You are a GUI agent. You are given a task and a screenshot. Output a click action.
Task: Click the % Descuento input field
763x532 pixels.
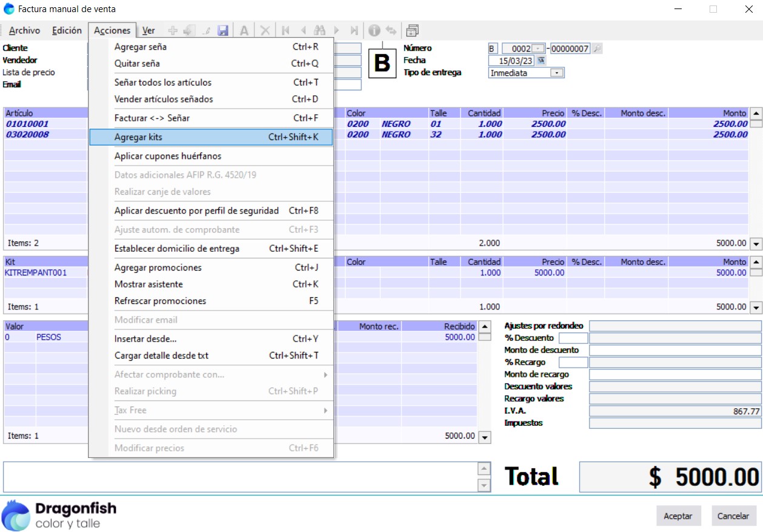pyautogui.click(x=573, y=338)
